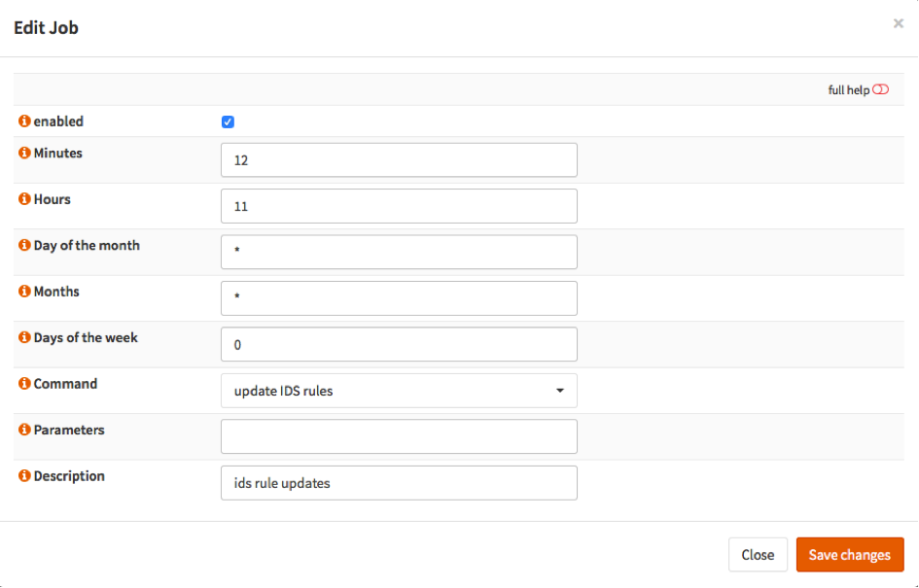The image size is (919, 588).
Task: Click info icon next to Command
Action: [x=25, y=384]
